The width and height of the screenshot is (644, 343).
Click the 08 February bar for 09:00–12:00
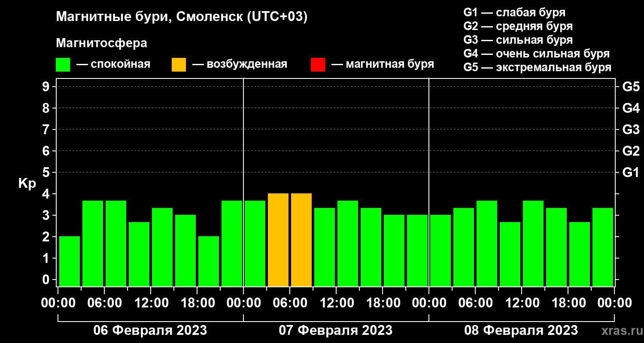(510, 254)
